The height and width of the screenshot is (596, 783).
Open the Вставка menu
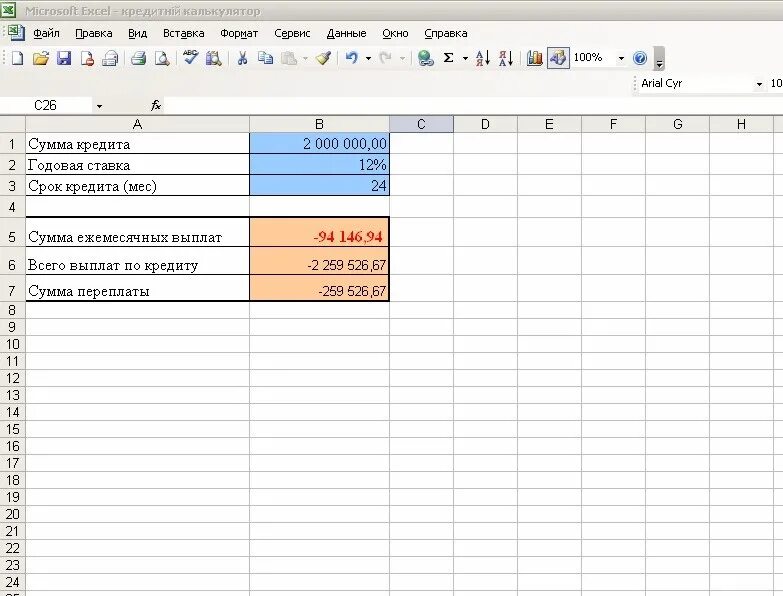click(x=184, y=33)
